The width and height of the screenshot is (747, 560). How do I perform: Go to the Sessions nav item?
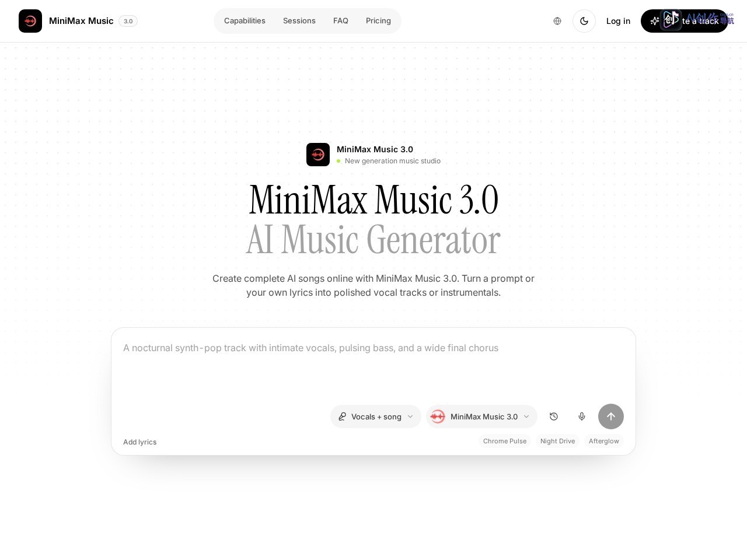[x=299, y=21]
